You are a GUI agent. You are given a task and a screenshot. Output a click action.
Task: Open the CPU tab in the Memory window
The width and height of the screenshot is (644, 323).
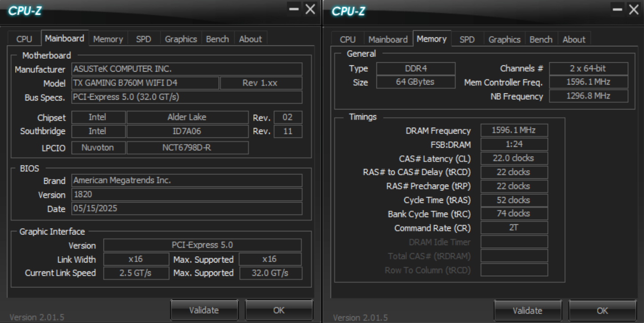348,40
